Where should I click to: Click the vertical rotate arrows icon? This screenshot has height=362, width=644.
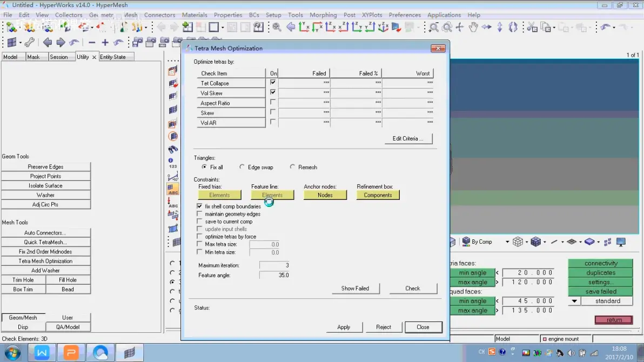pyautogui.click(x=500, y=27)
